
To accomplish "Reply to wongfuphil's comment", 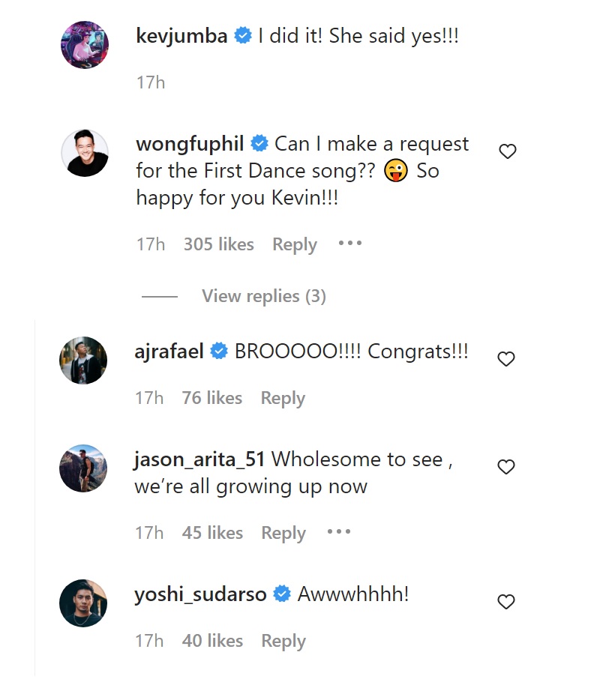I will point(294,244).
